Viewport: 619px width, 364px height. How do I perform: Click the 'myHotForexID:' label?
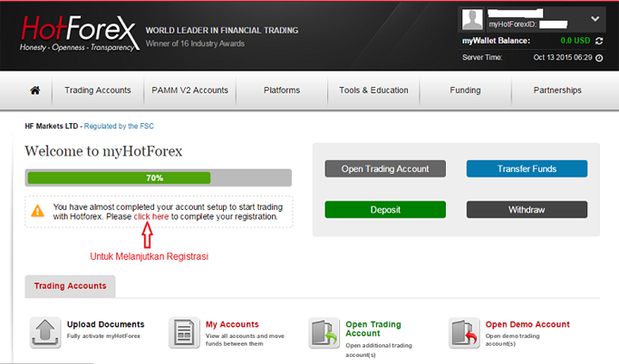512,24
